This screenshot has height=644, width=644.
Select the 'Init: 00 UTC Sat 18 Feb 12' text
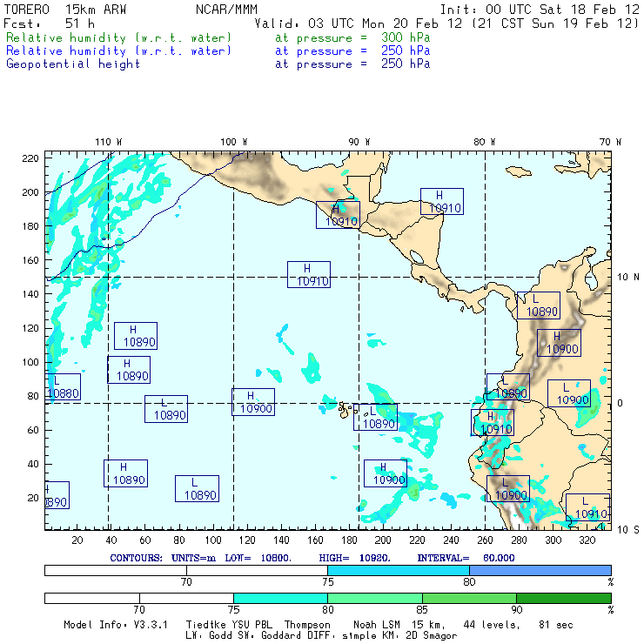coord(540,10)
